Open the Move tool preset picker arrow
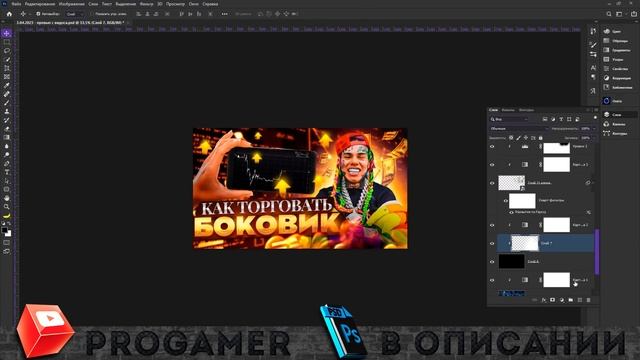 click(29, 14)
